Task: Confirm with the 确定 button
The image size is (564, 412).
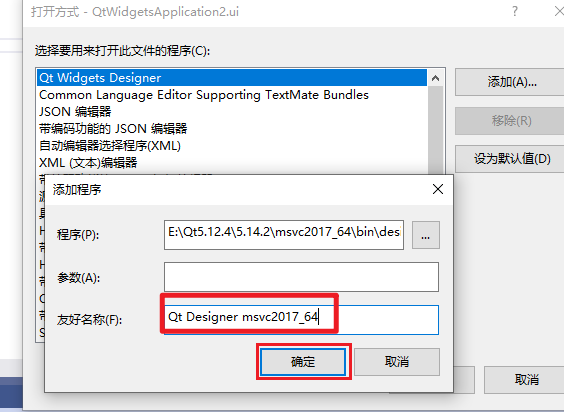Action: pos(303,362)
